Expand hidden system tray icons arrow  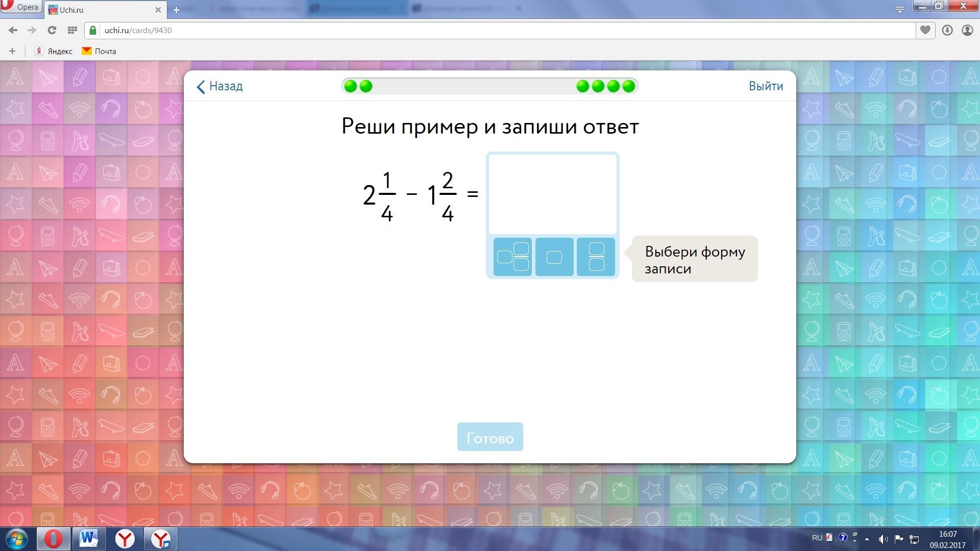click(x=867, y=539)
